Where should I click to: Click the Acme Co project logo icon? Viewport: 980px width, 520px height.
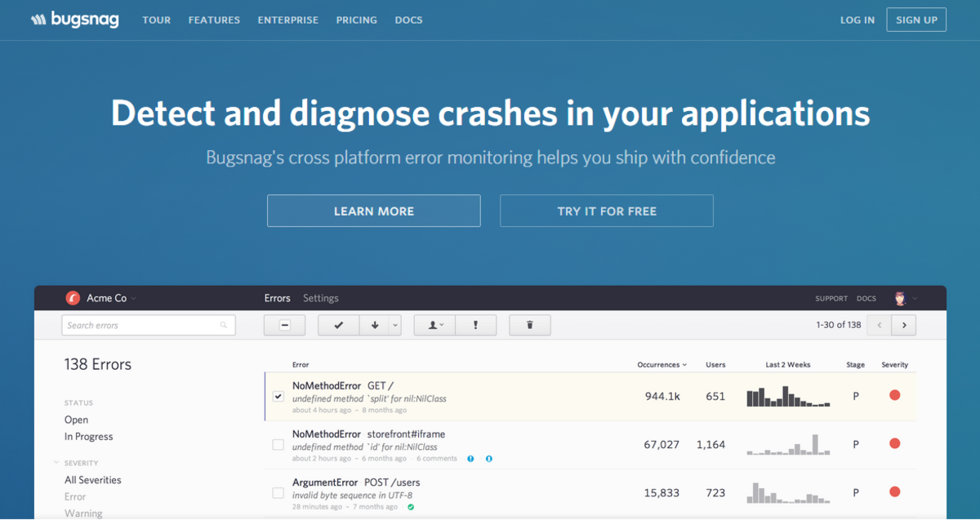[x=73, y=298]
